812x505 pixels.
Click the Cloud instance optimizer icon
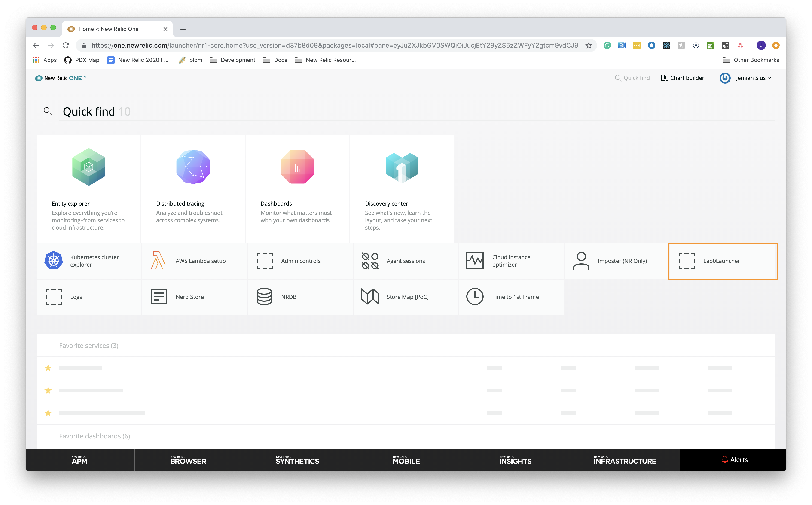point(475,261)
